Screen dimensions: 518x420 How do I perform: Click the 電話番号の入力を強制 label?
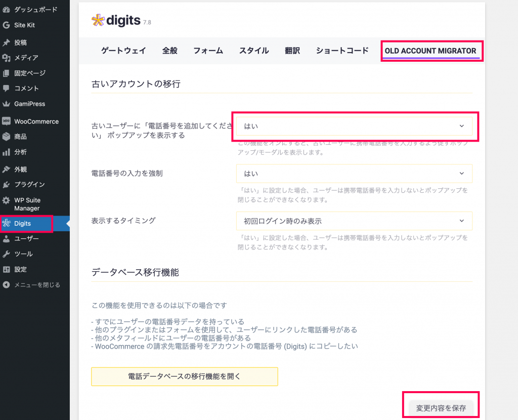tap(127, 174)
